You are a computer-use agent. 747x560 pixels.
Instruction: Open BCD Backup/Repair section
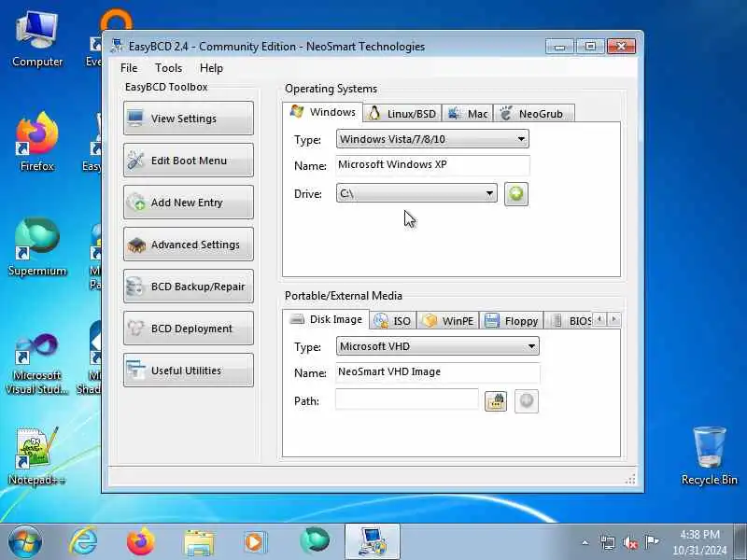(189, 287)
